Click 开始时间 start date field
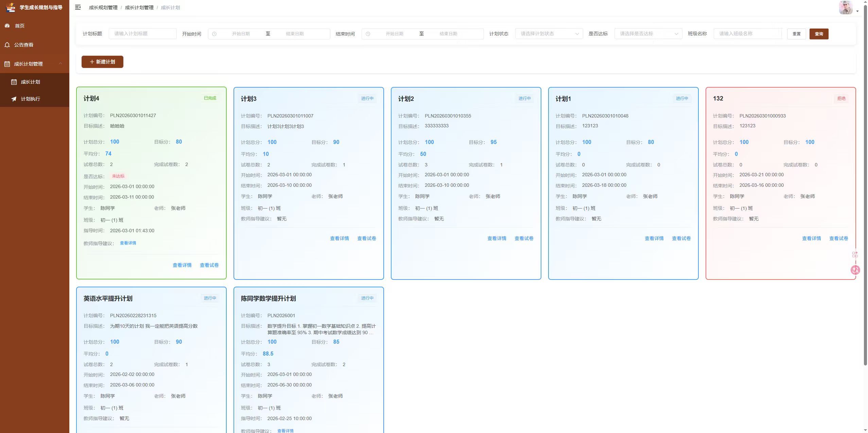 click(x=241, y=34)
